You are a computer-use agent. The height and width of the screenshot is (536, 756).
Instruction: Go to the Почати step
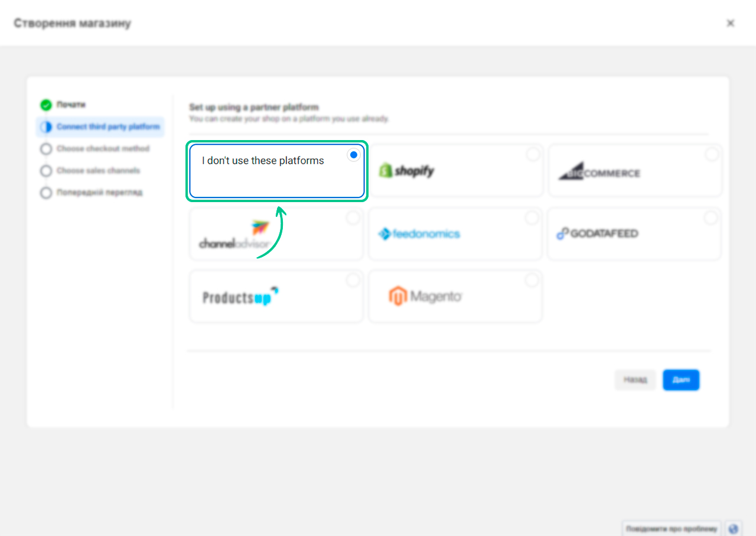pos(71,105)
